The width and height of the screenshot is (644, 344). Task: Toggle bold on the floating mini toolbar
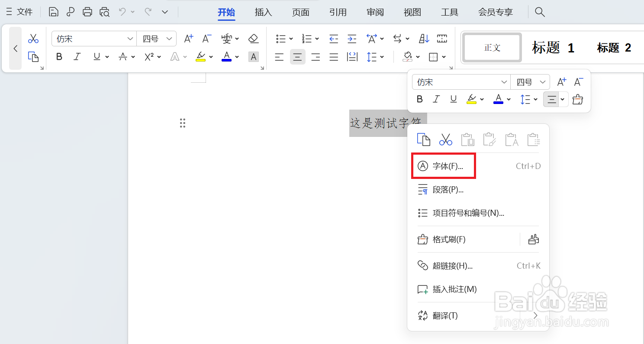[419, 99]
